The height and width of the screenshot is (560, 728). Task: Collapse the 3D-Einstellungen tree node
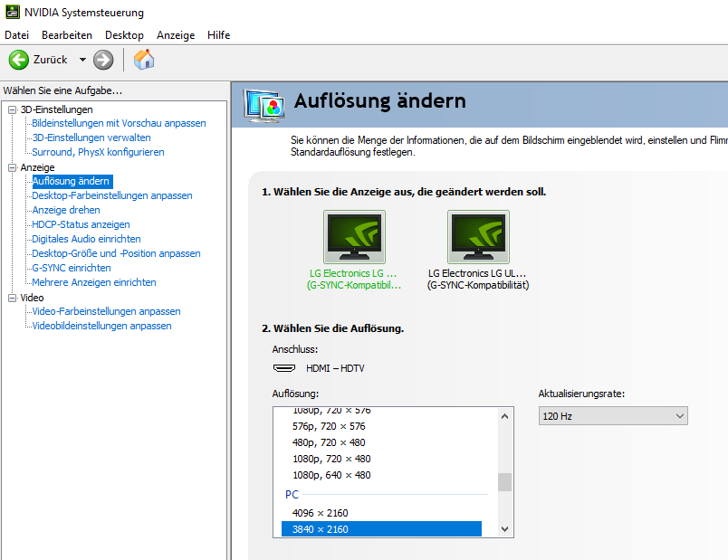click(12, 110)
